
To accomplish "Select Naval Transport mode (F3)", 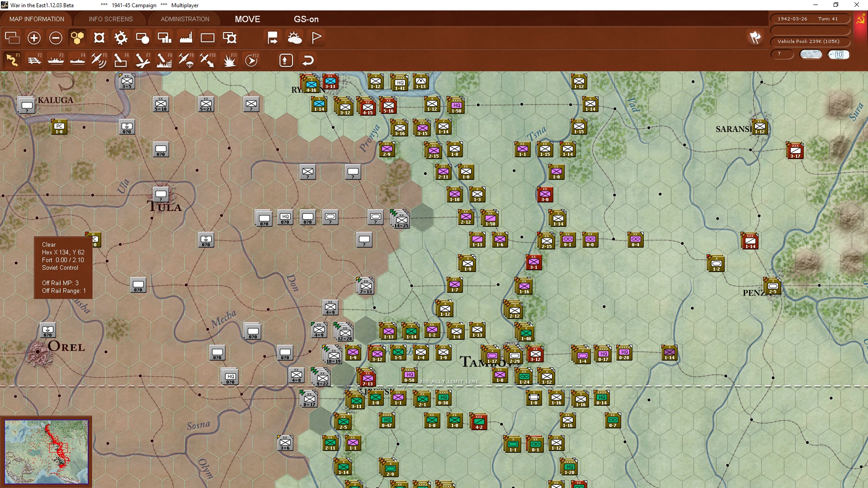I will pyautogui.click(x=56, y=60).
